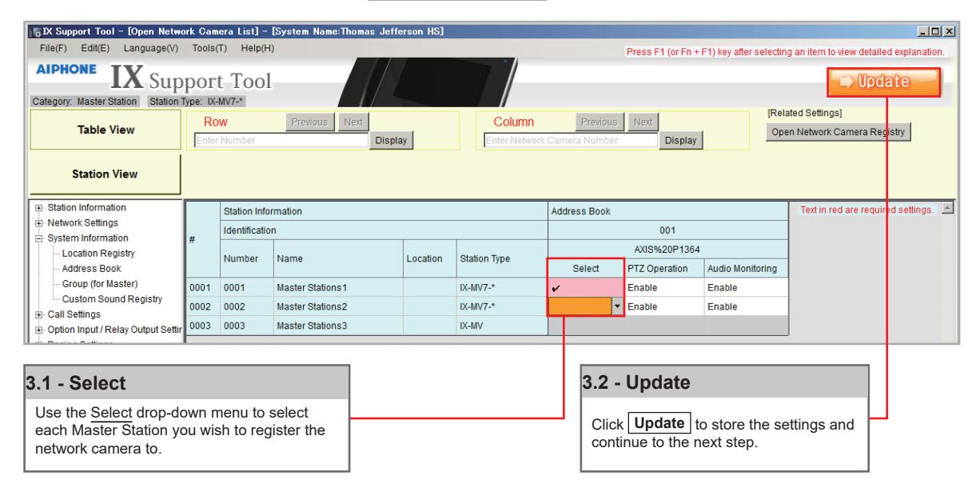Click AXIS%20P1364 camera column header
This screenshot has height=496, width=980.
668,248
